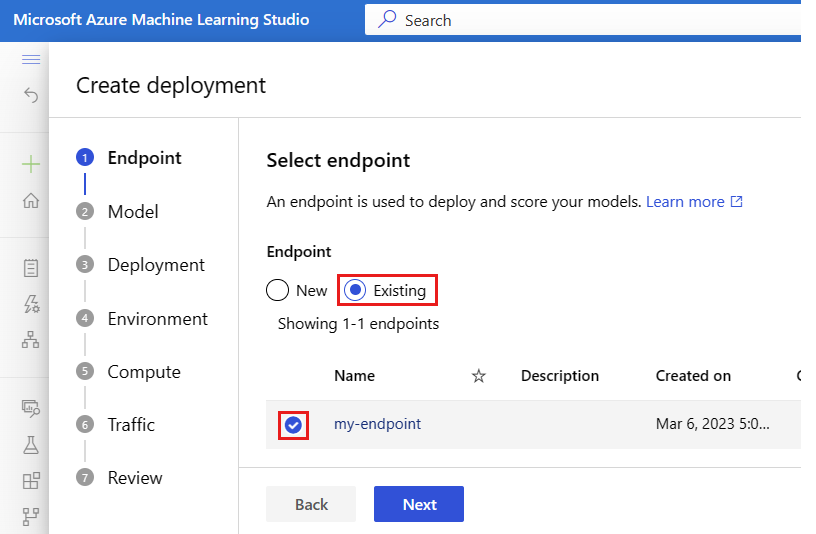The image size is (816, 534).
Task: Go to the Review step
Action: [x=135, y=478]
